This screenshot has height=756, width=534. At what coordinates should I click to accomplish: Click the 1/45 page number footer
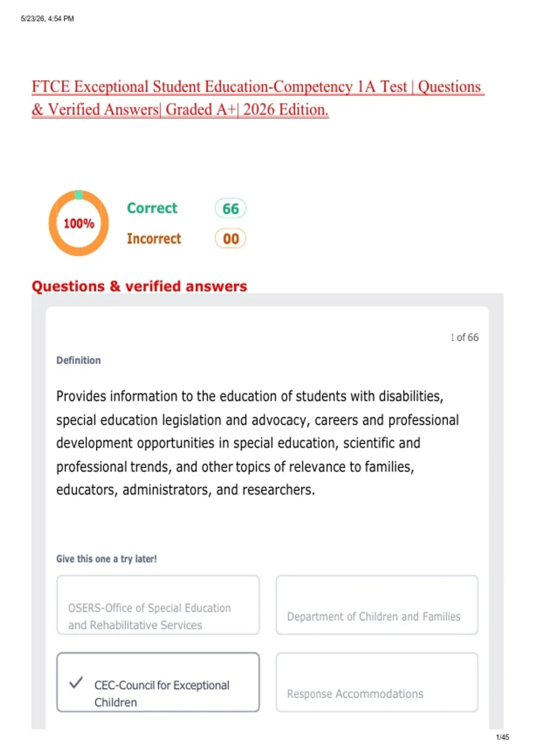click(502, 737)
